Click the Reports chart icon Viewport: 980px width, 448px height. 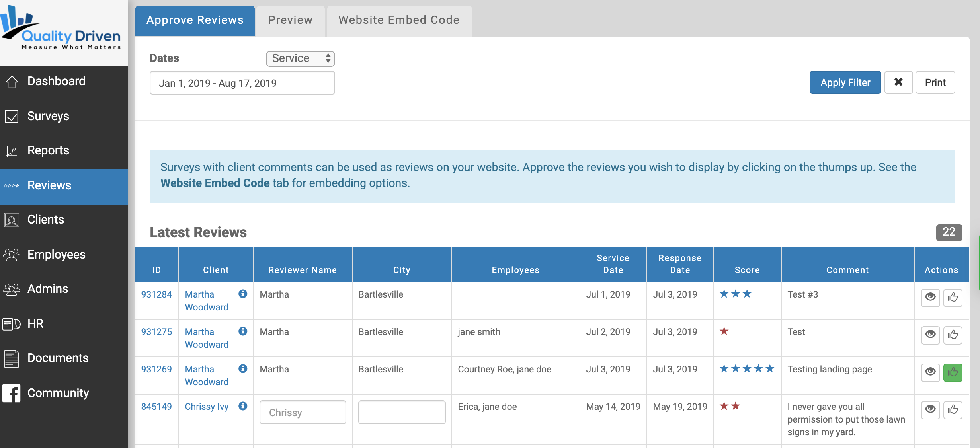pyautogui.click(x=12, y=151)
